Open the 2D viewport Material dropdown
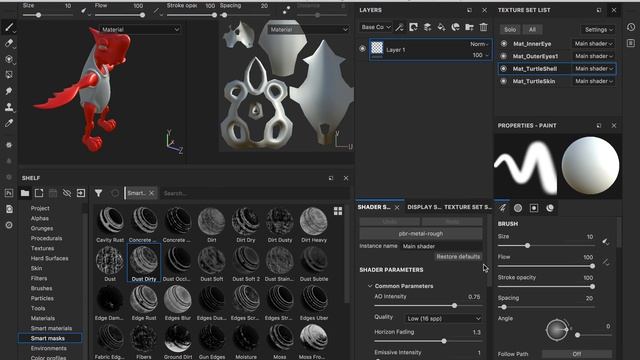640x360 pixels. tap(309, 29)
